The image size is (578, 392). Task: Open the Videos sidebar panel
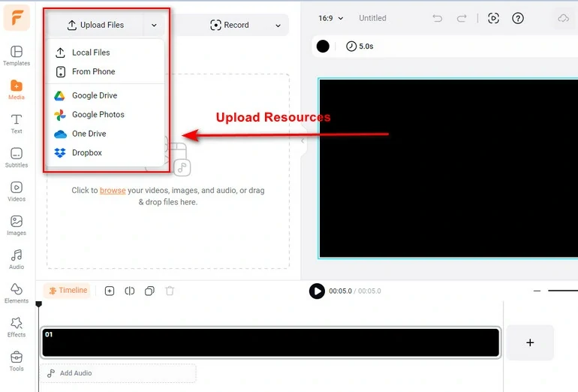17,191
